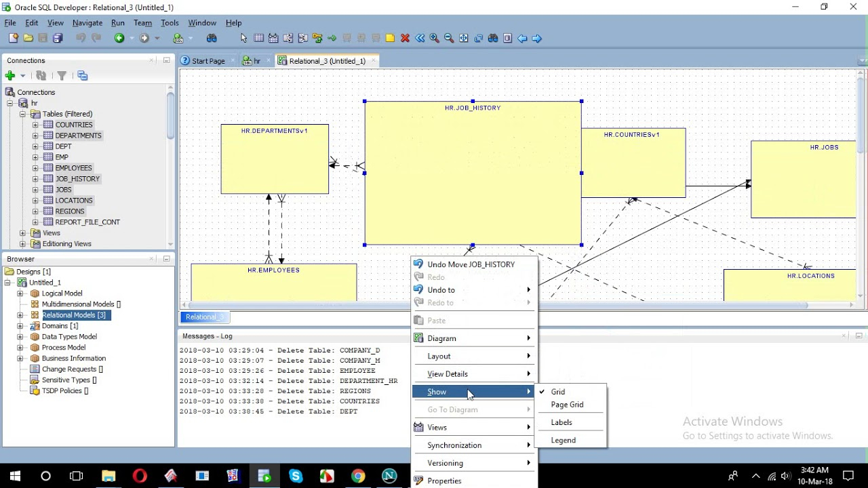Select the pointer tool in the diagram toolbar

[244, 38]
